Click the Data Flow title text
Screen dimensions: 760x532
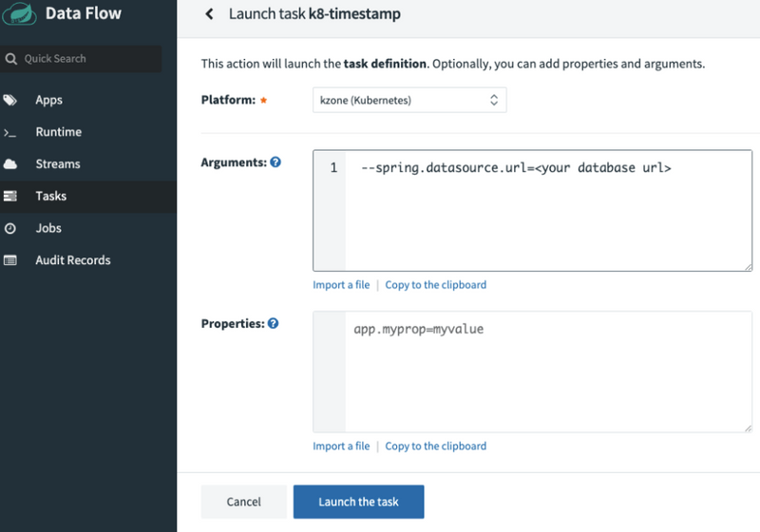click(84, 13)
